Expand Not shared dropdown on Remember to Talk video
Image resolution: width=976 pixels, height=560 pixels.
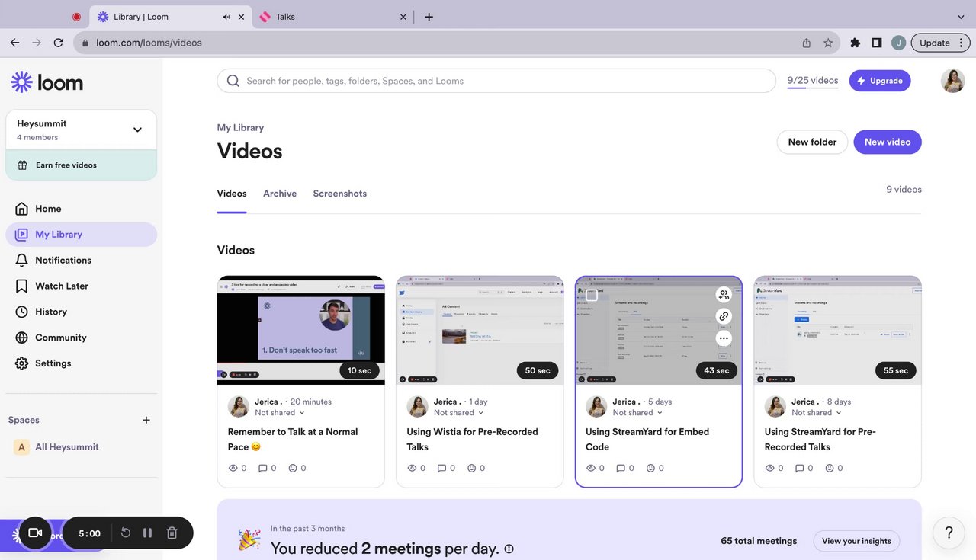point(280,413)
